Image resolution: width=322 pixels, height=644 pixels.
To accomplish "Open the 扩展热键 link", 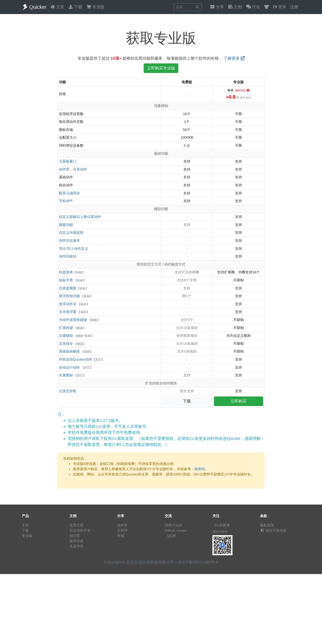I will [66, 328].
